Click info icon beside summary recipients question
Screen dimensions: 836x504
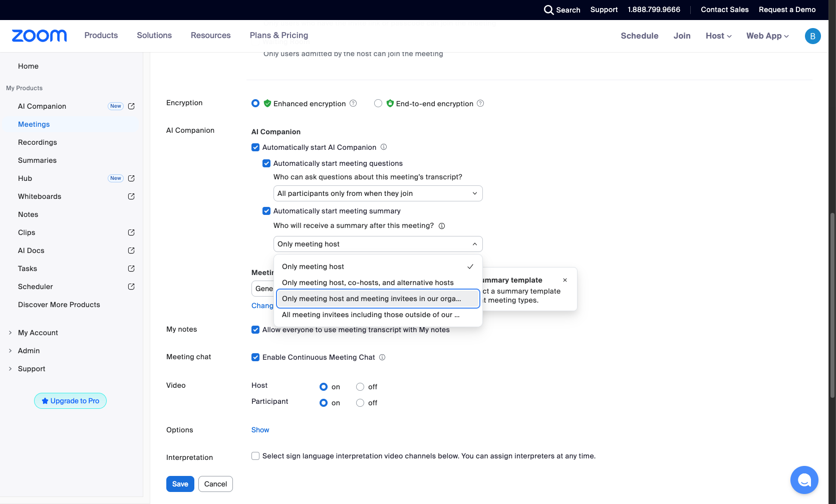tap(442, 226)
